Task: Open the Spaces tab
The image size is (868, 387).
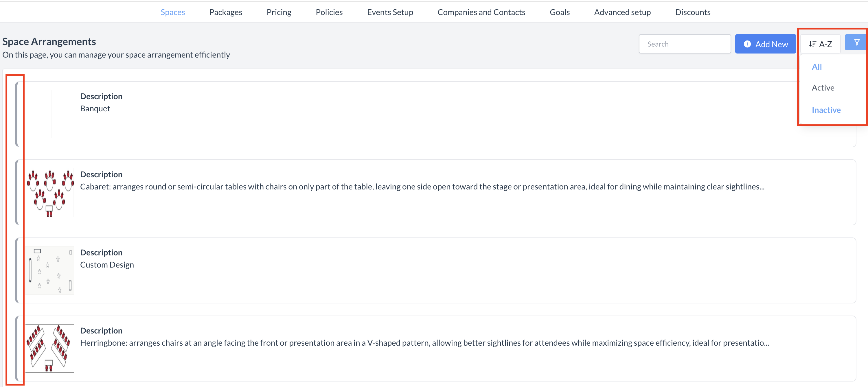Action: pyautogui.click(x=172, y=12)
